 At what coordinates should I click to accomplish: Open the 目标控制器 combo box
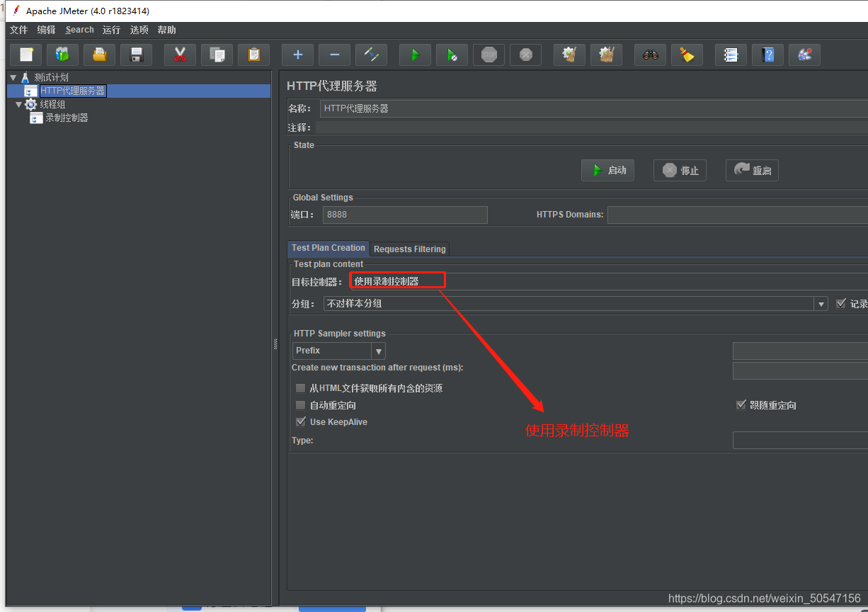[608, 281]
